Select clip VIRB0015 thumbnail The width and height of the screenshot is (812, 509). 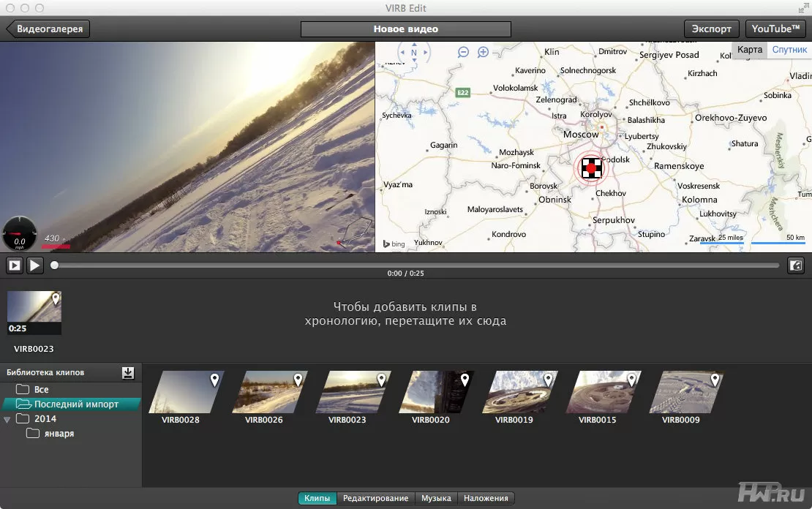(x=604, y=391)
